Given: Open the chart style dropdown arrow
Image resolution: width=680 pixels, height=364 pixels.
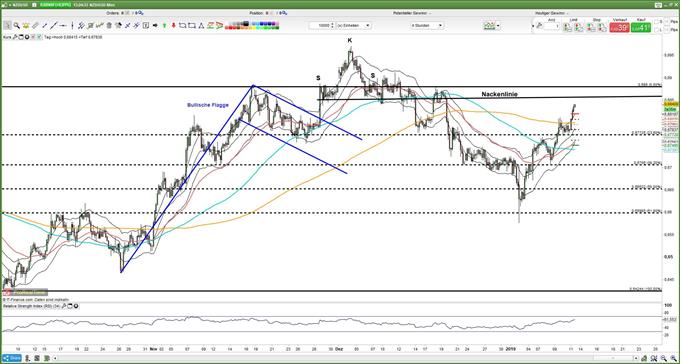Looking at the screenshot, I should click(498, 26).
